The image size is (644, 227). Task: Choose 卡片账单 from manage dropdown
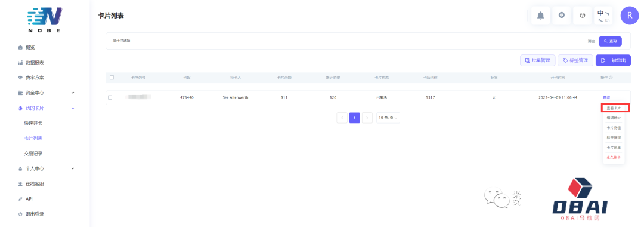(x=614, y=147)
